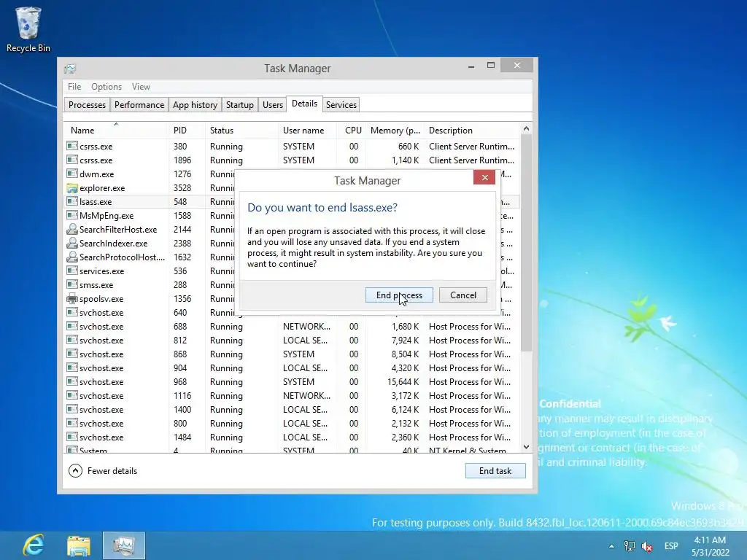Screen dimensions: 747x560
Task: Open the File menu
Action: 74,87
